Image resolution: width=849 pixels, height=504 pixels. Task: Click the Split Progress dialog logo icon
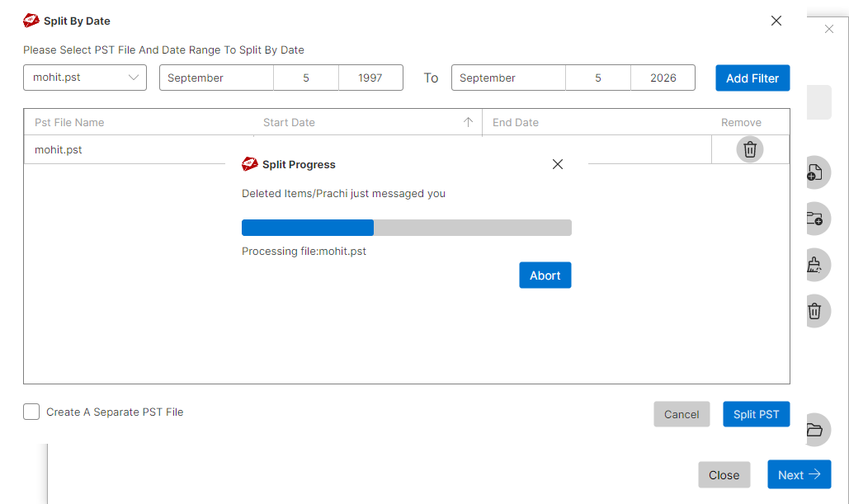coord(250,163)
